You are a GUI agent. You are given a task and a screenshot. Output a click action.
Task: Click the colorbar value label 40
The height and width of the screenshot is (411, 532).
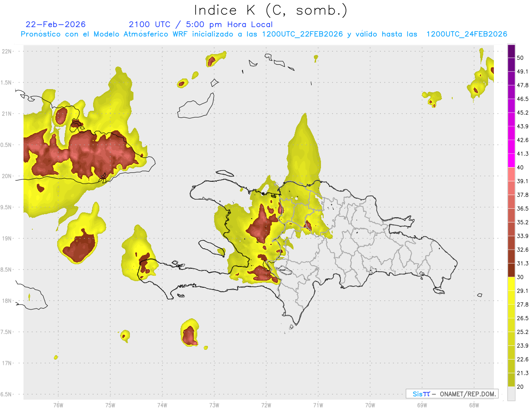520,167
